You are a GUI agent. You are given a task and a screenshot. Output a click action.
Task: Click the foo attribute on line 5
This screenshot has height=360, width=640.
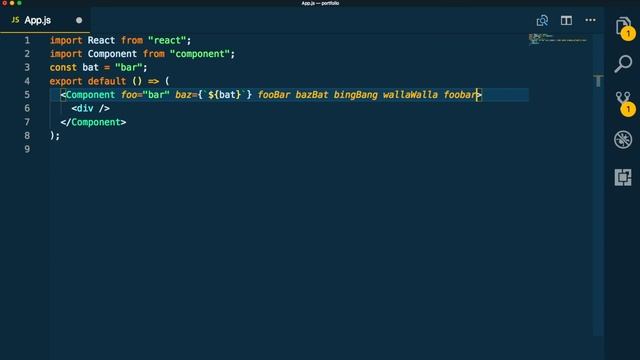[129, 95]
